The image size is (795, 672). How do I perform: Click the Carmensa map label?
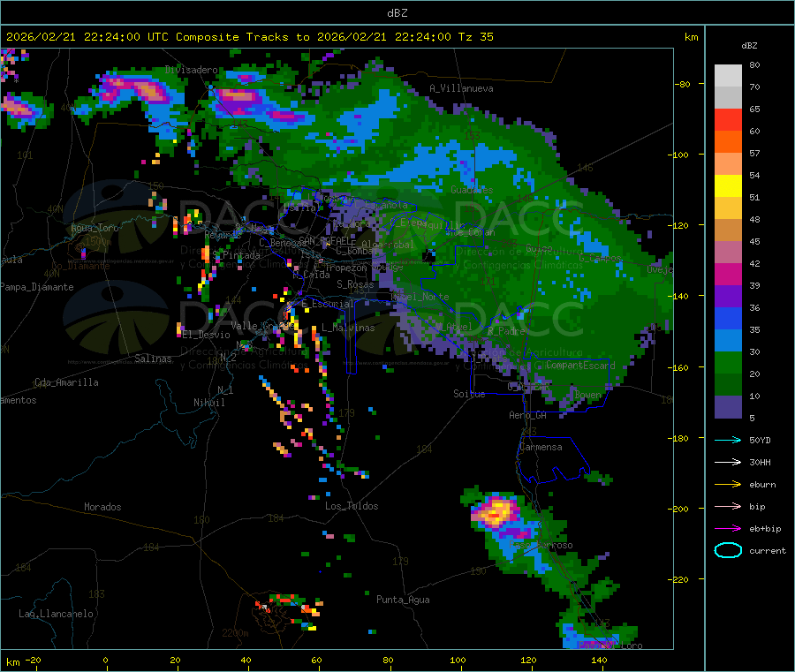(x=541, y=447)
